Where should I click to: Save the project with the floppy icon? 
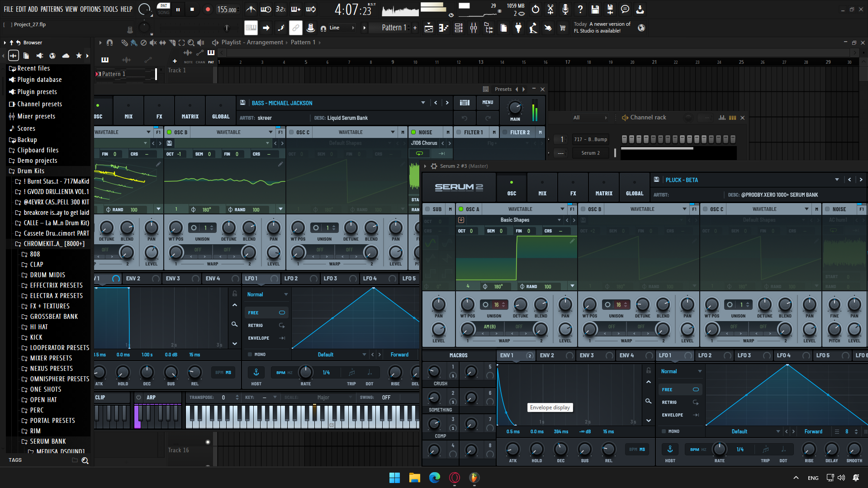[x=595, y=9]
